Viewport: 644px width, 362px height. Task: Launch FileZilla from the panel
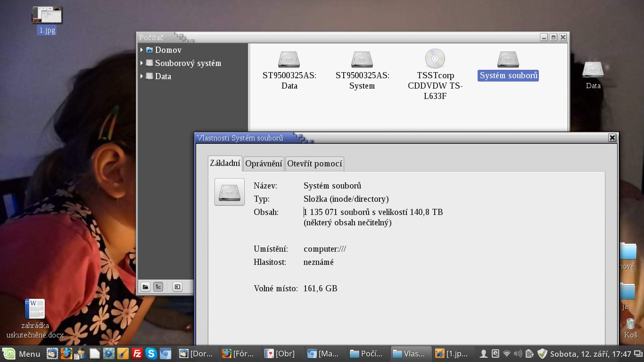[x=137, y=354]
